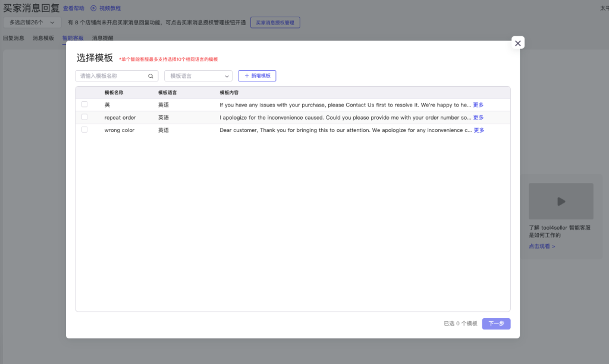This screenshot has width=609, height=364.
Task: Check the box for repeat order
Action: [x=84, y=117]
